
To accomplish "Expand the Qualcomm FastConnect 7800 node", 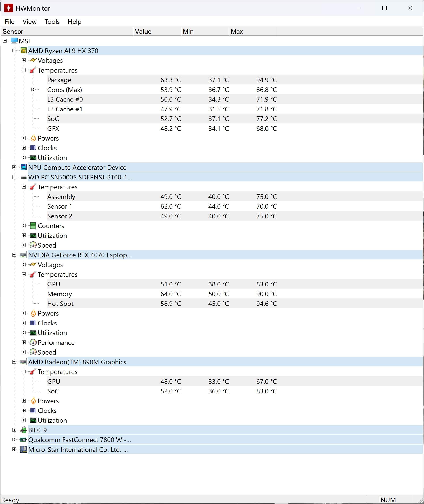I will [x=14, y=439].
